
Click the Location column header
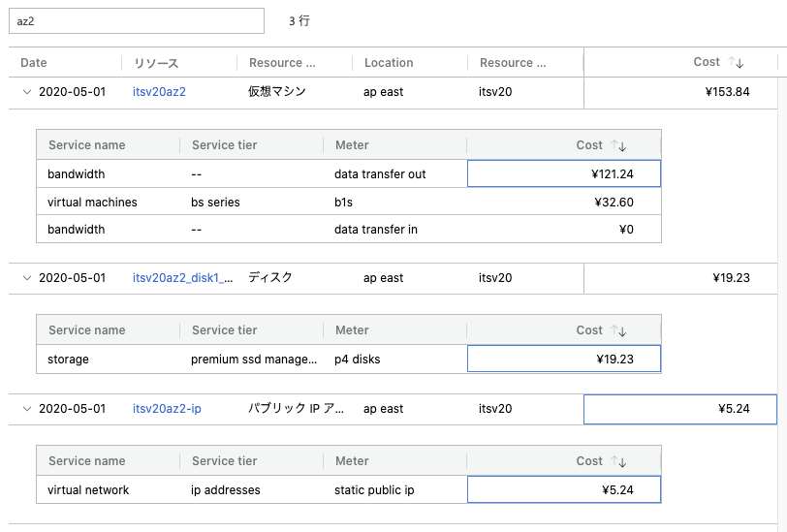[389, 63]
